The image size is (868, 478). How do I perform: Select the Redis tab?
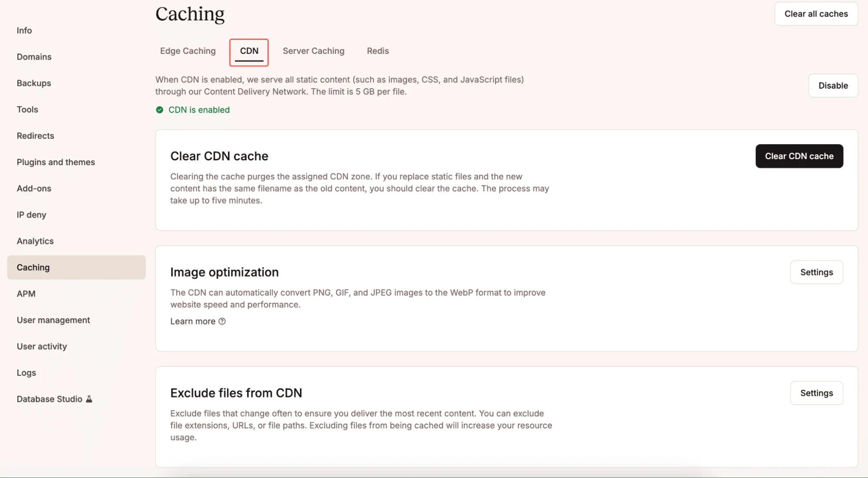pos(377,51)
